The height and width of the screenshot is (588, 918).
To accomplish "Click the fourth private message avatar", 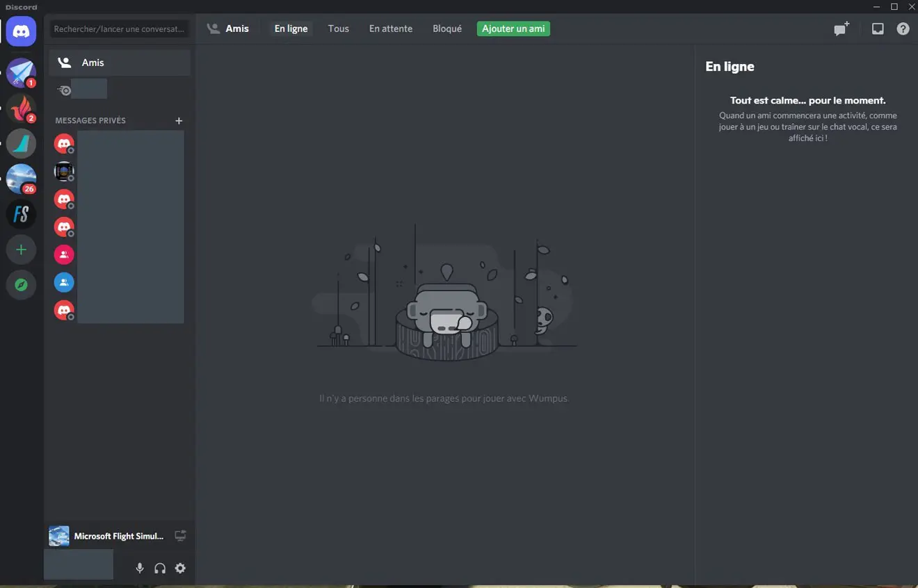I will click(x=64, y=227).
